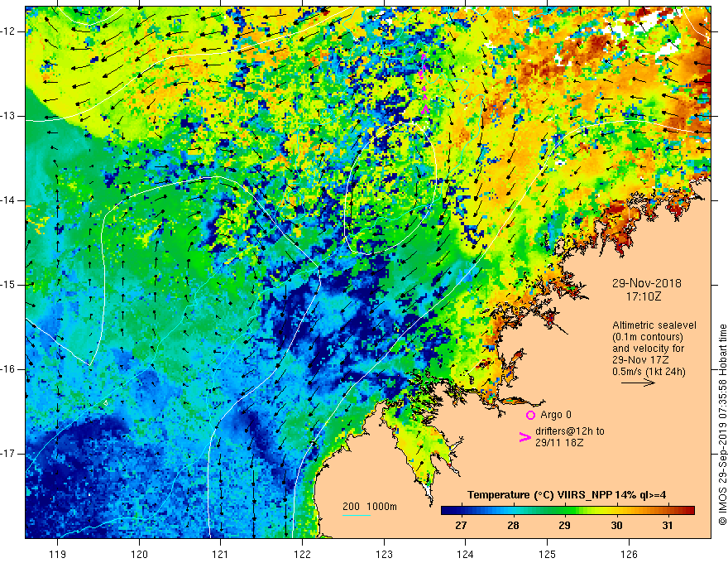Click latitude axis label -14
The height and width of the screenshot is (563, 728).
[8, 200]
